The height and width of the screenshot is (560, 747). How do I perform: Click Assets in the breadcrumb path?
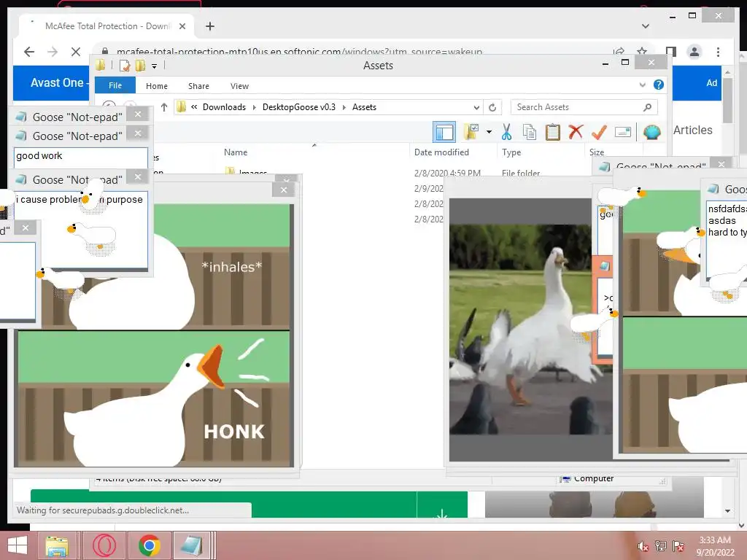365,107
